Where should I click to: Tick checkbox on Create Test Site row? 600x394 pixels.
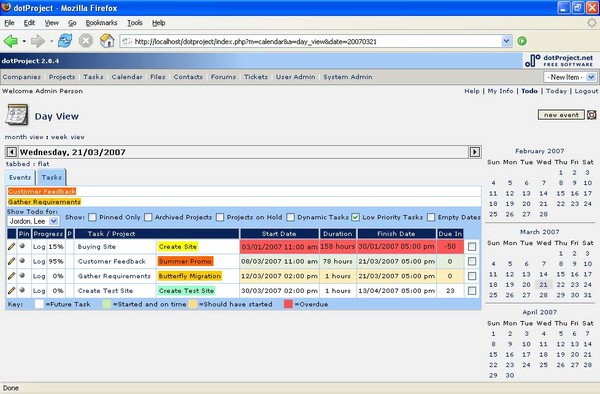[x=472, y=291]
